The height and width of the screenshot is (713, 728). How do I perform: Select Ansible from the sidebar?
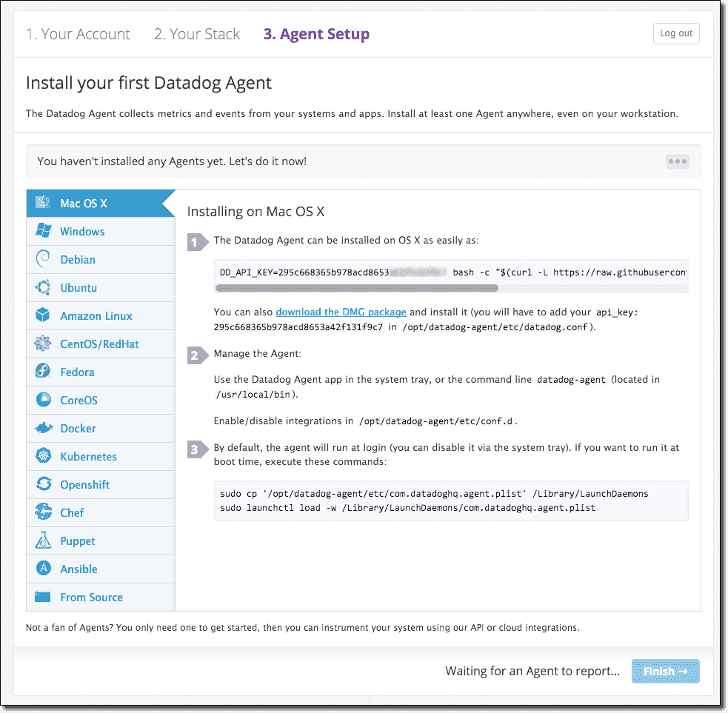pos(77,569)
